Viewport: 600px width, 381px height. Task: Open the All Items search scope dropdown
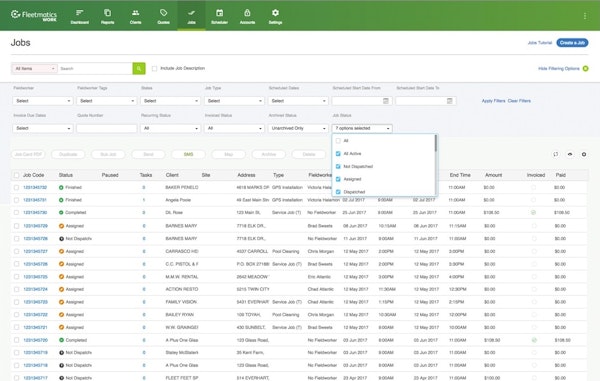point(34,68)
